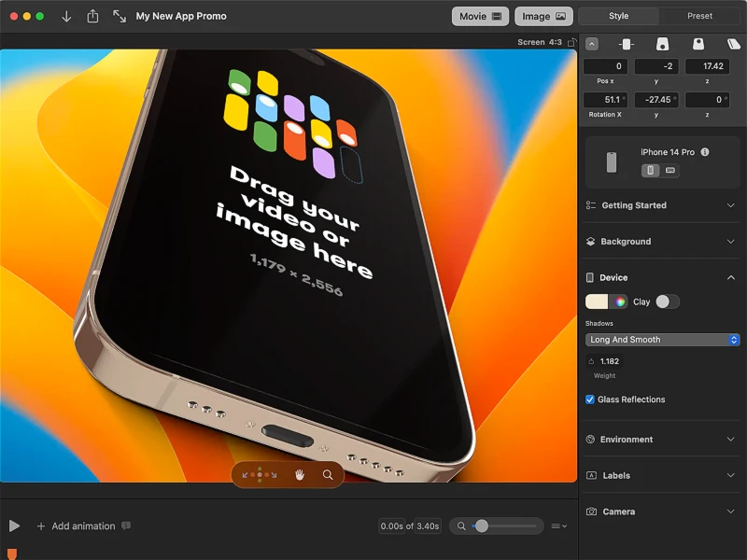Click the timeline zoom magnifier icon

click(x=461, y=526)
